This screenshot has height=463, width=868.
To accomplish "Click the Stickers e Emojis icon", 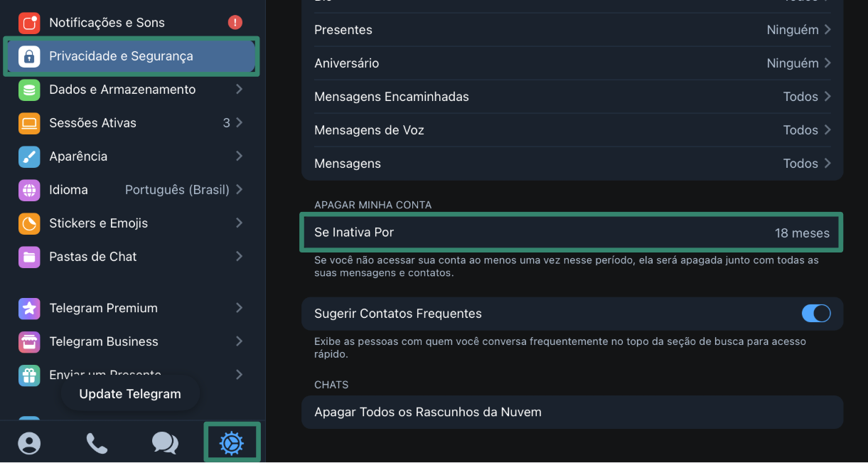I will (x=29, y=223).
